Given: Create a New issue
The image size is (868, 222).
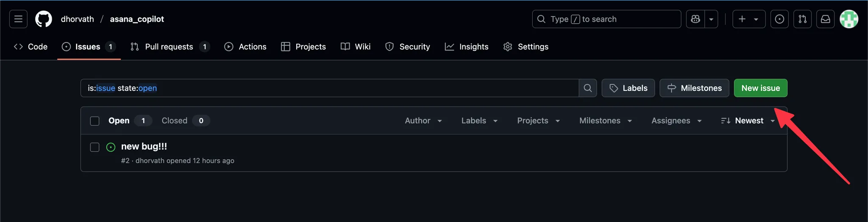Looking at the screenshot, I should (761, 88).
